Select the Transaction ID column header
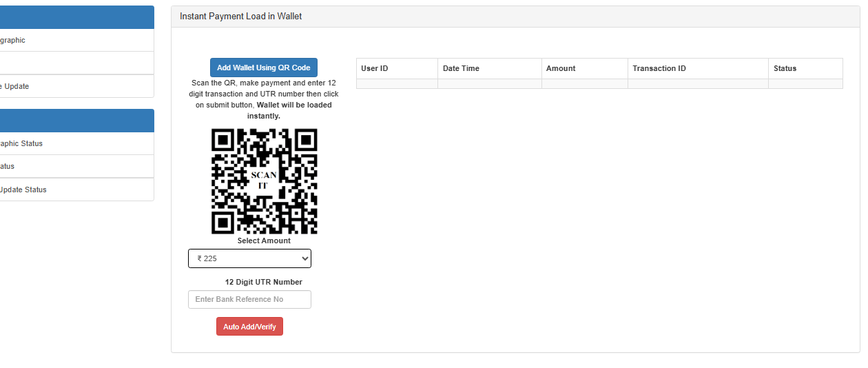The height and width of the screenshot is (368, 868). [x=698, y=68]
